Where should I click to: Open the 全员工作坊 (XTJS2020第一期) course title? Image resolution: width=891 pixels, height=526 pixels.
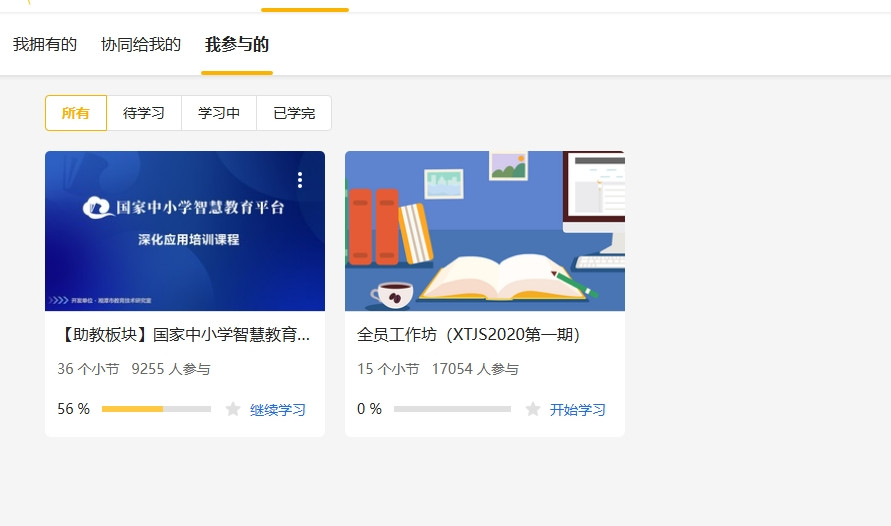pyautogui.click(x=469, y=335)
